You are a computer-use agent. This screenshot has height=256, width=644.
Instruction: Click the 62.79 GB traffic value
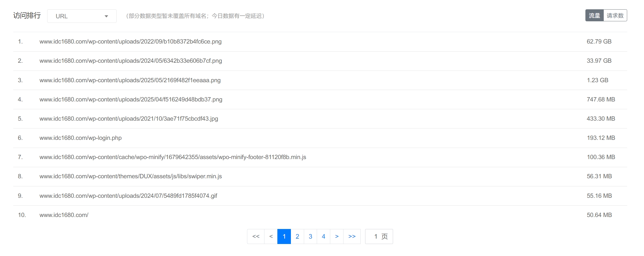click(599, 42)
